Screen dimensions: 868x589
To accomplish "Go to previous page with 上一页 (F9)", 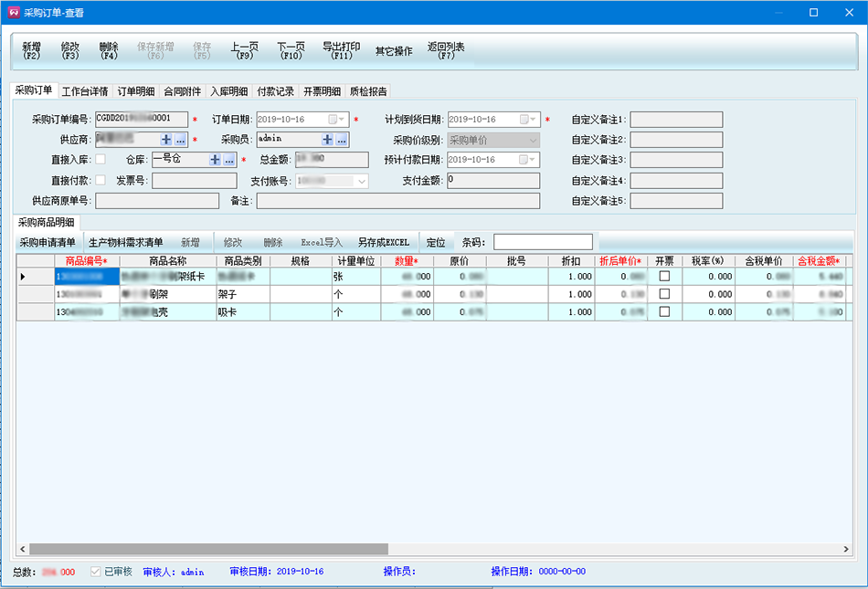I will 245,51.
